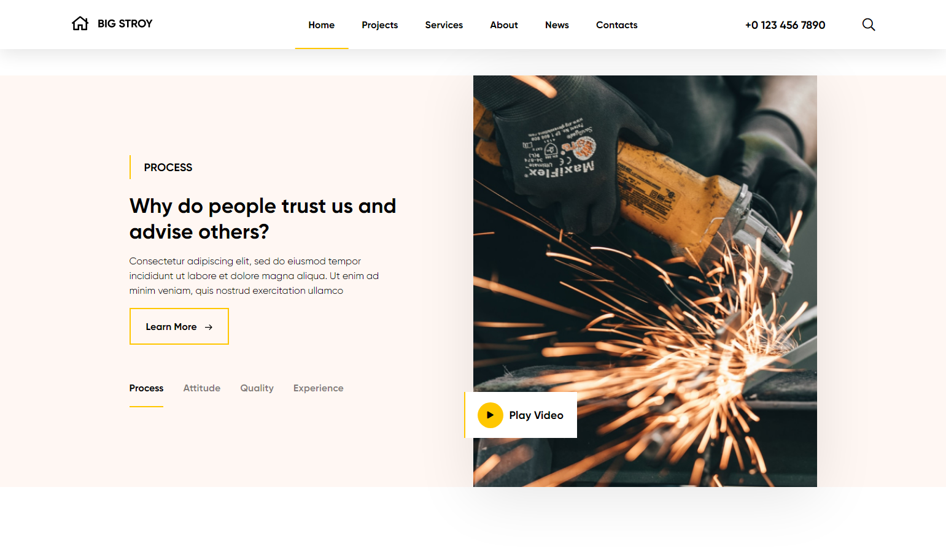Click the Play Video label
This screenshot has width=946, height=560.
tap(536, 415)
